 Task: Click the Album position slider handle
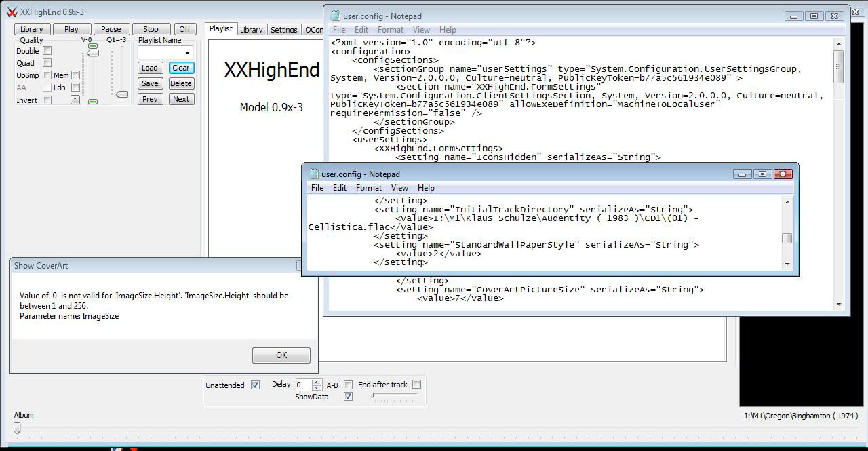[17, 427]
